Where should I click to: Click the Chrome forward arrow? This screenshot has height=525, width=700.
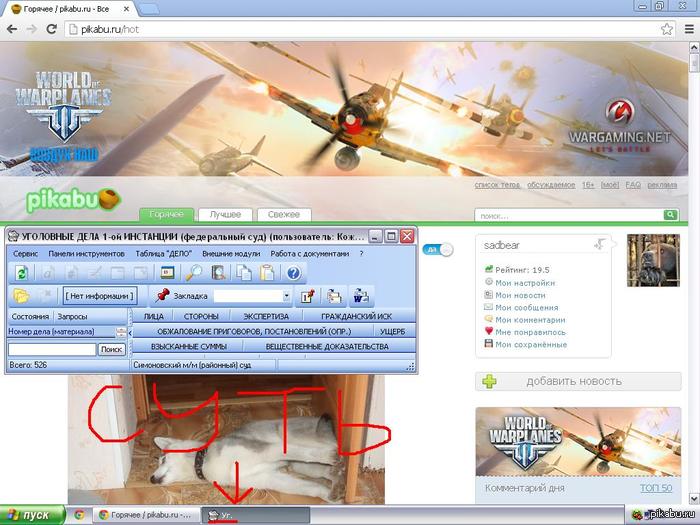point(32,29)
